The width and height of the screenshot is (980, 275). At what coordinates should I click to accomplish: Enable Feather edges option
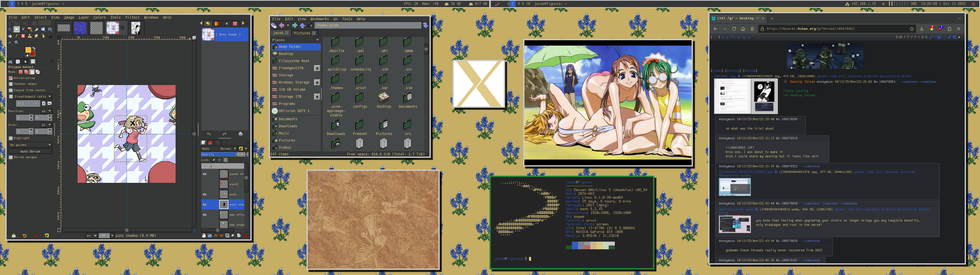pos(11,84)
